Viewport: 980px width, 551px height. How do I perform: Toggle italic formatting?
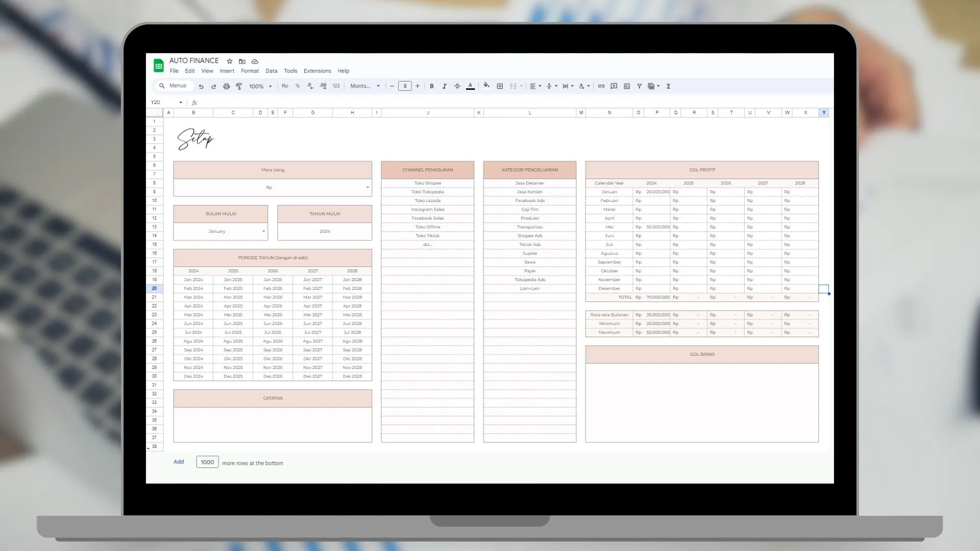click(444, 86)
